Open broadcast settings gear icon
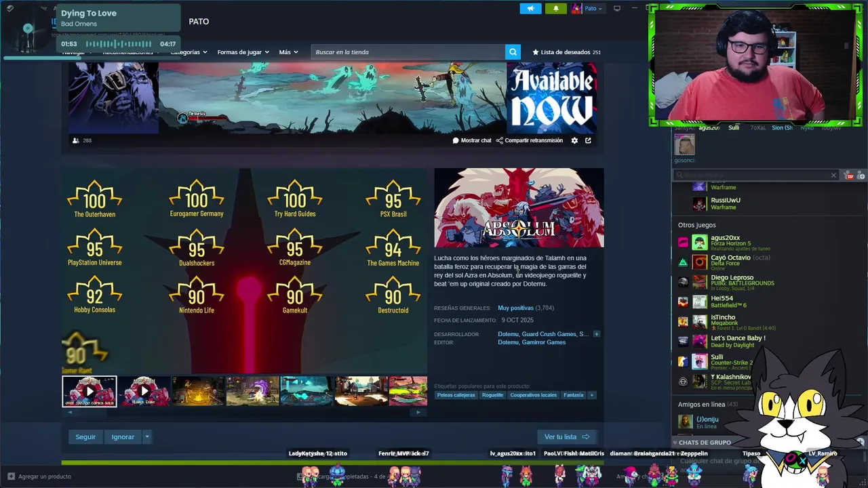868x488 pixels. (x=574, y=140)
